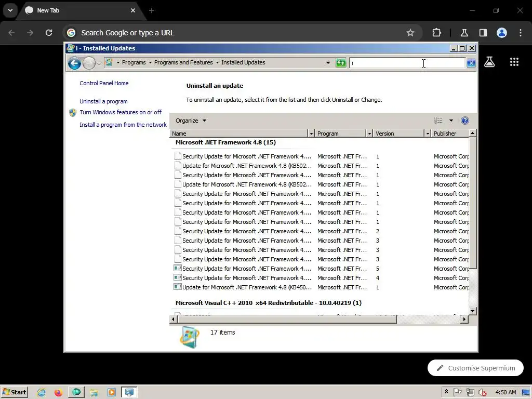The height and width of the screenshot is (399, 532).
Task: Click the Control Panel forward arrow button
Action: (x=89, y=63)
